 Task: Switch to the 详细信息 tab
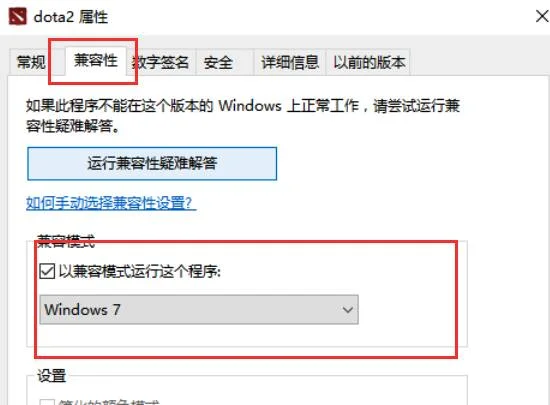[290, 62]
